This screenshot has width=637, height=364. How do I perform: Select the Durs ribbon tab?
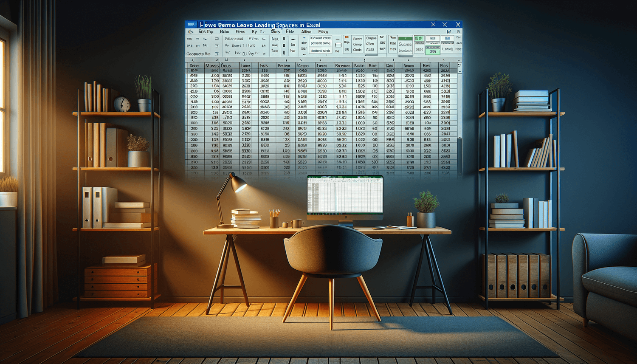point(276,31)
